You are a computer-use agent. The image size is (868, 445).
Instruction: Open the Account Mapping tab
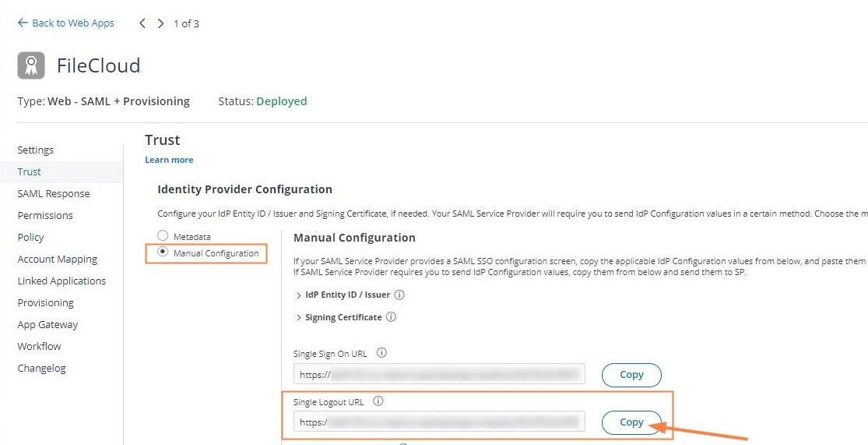pyautogui.click(x=58, y=259)
